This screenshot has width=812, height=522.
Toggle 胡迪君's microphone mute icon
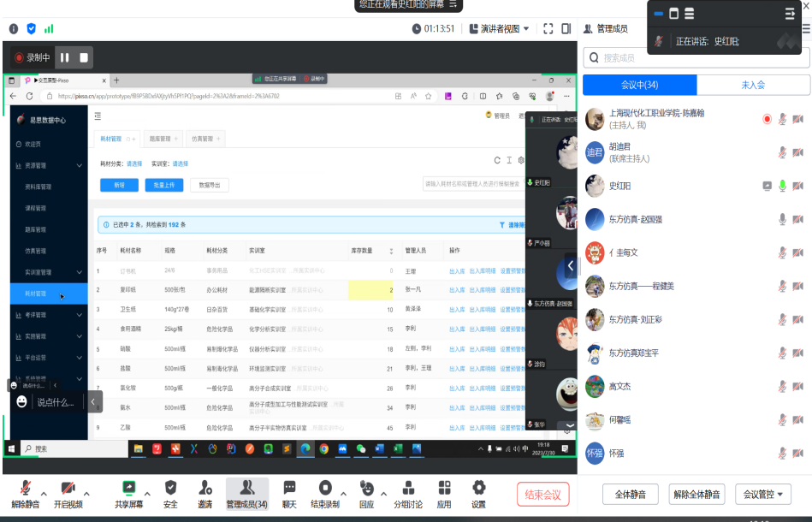(x=782, y=152)
